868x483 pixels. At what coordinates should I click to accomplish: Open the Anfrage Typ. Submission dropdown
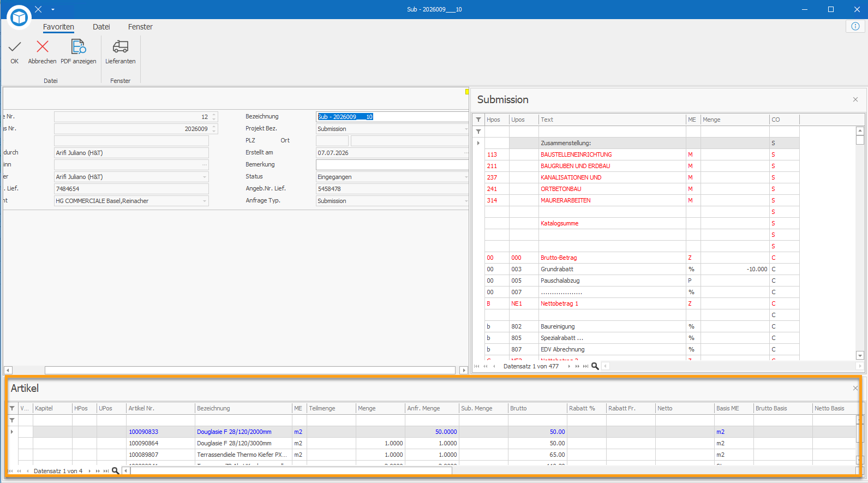point(466,201)
